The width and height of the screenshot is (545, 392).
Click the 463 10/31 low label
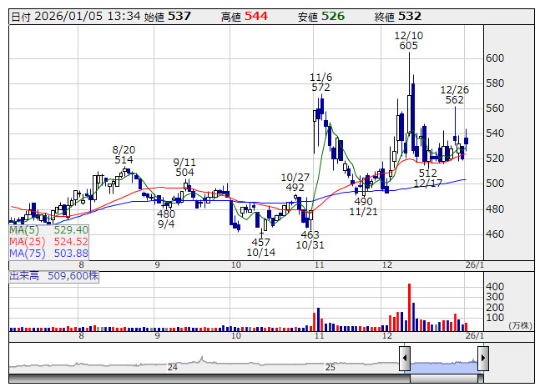coord(310,240)
